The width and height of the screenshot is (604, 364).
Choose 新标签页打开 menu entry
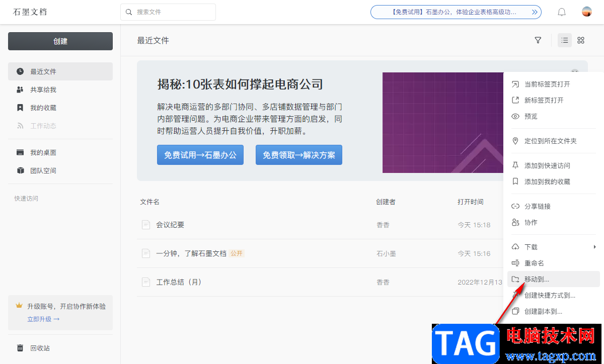tap(554, 100)
